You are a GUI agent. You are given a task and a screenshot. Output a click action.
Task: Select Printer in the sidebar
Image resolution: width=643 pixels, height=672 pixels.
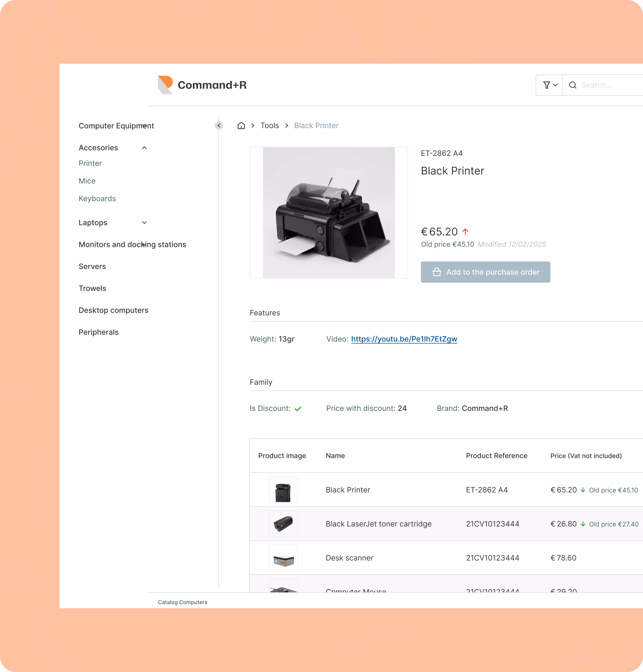point(90,163)
